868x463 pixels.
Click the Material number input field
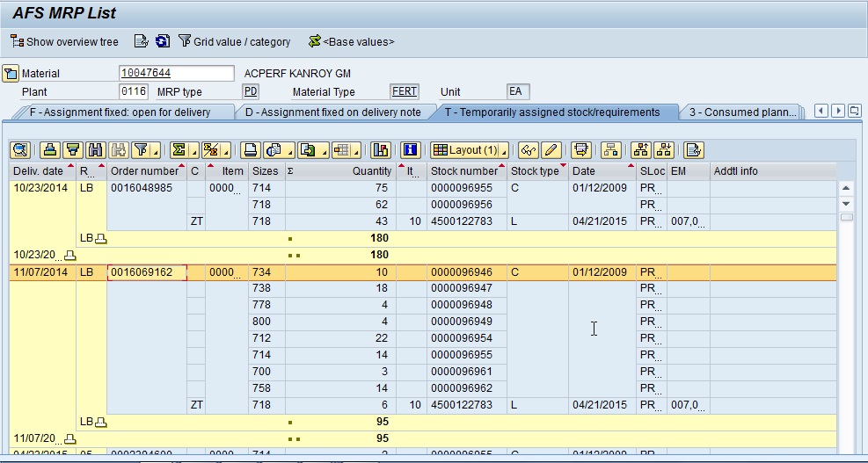click(x=176, y=74)
